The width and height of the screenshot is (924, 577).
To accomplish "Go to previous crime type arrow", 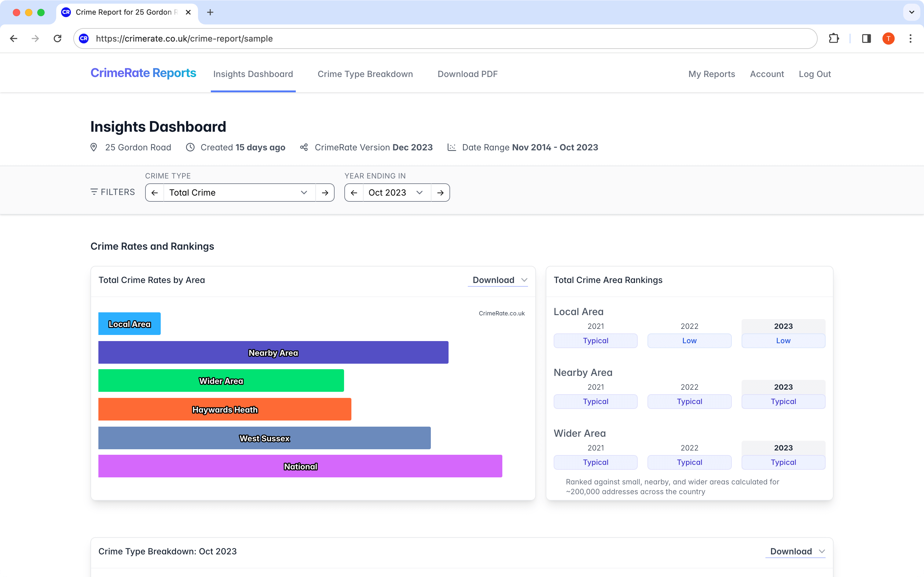I will click(x=155, y=193).
